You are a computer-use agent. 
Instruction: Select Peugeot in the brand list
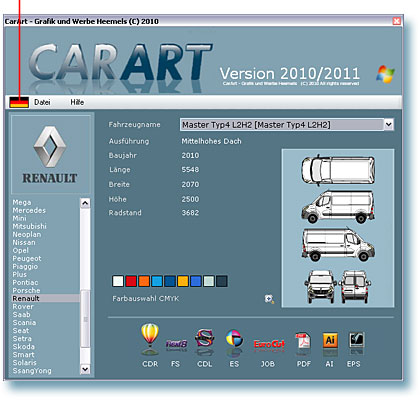point(27,258)
